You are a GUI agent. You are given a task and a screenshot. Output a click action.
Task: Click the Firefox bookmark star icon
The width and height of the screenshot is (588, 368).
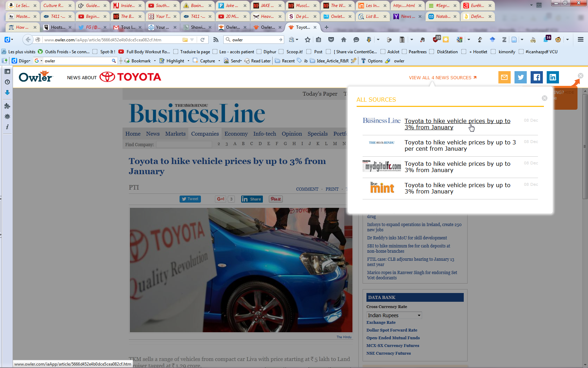tap(308, 40)
